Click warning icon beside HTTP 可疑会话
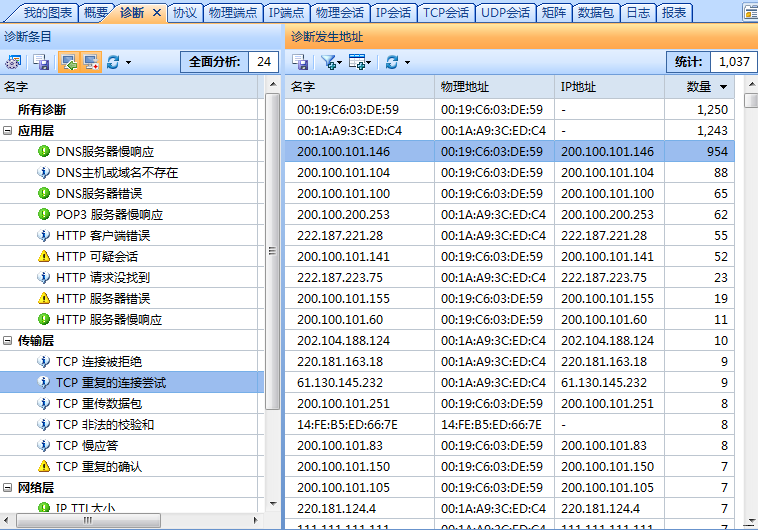This screenshot has width=758, height=530. 43,256
